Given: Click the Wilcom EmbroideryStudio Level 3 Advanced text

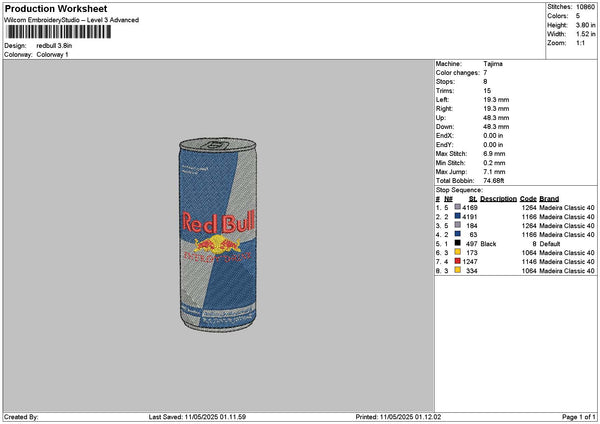Looking at the screenshot, I should click(x=72, y=20).
